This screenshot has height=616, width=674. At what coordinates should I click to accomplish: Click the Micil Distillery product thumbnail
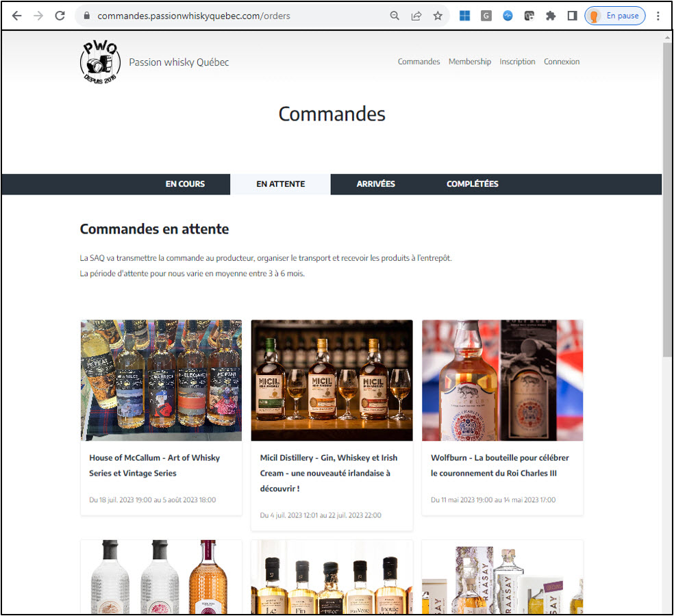tap(332, 380)
